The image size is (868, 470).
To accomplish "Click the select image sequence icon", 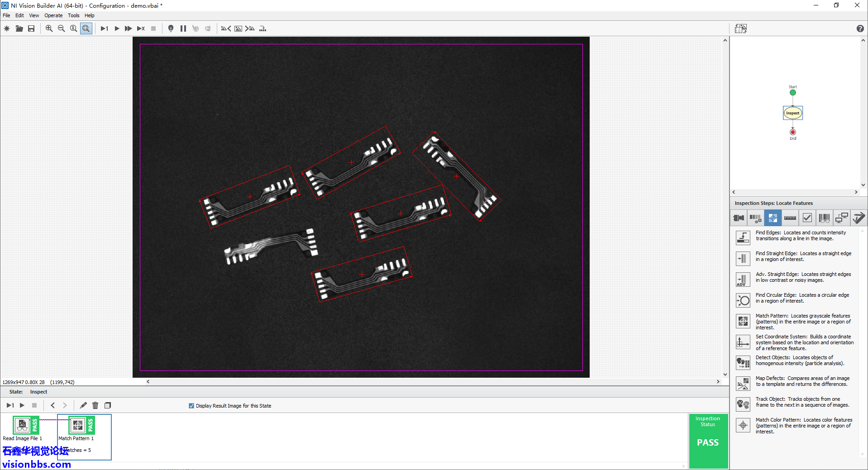I will click(x=262, y=28).
